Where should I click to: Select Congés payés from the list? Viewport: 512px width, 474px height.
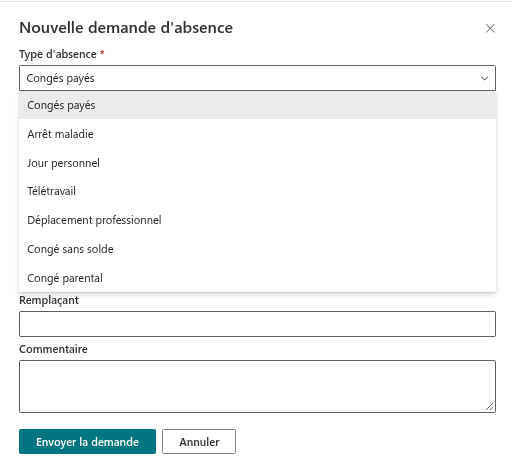tap(257, 105)
